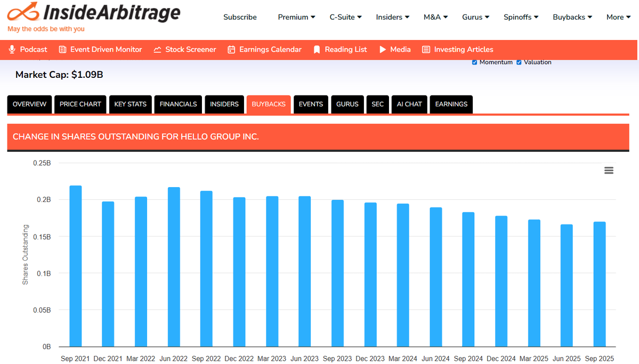Expand the M&A dropdown menu
This screenshot has height=364, width=639.
coord(435,17)
